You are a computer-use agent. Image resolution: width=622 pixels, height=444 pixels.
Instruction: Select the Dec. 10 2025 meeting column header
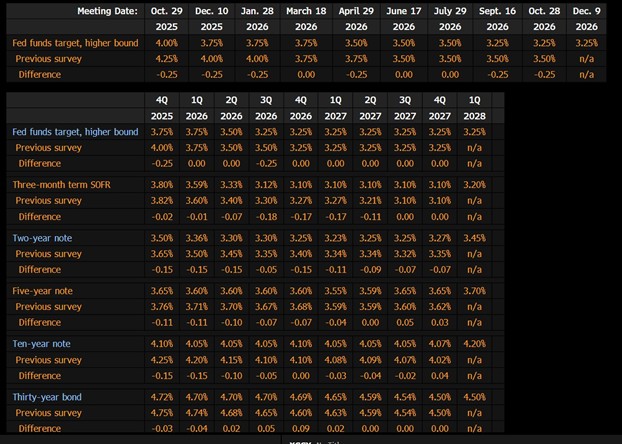pos(211,18)
